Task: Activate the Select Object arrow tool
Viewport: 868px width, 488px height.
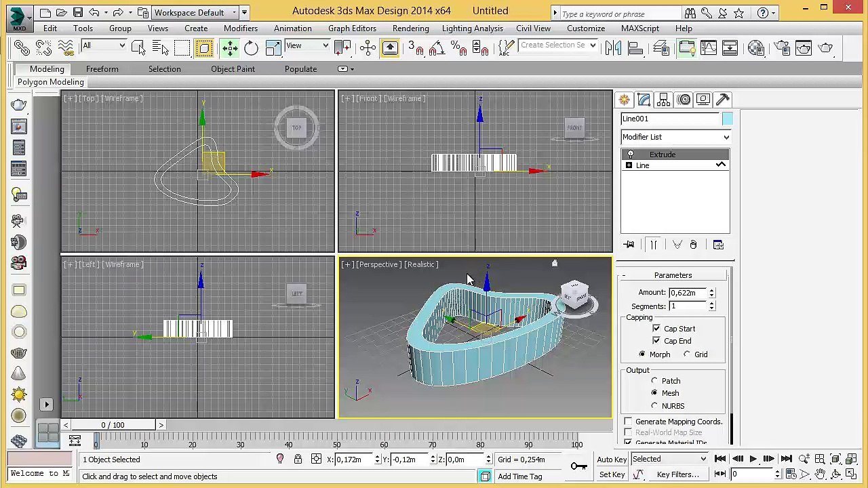Action: [x=138, y=47]
